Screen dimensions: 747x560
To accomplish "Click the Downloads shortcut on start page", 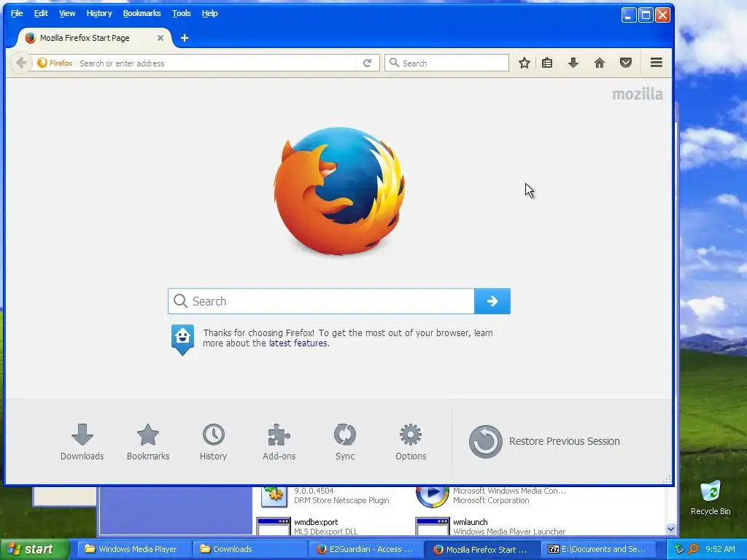I will pyautogui.click(x=82, y=442).
